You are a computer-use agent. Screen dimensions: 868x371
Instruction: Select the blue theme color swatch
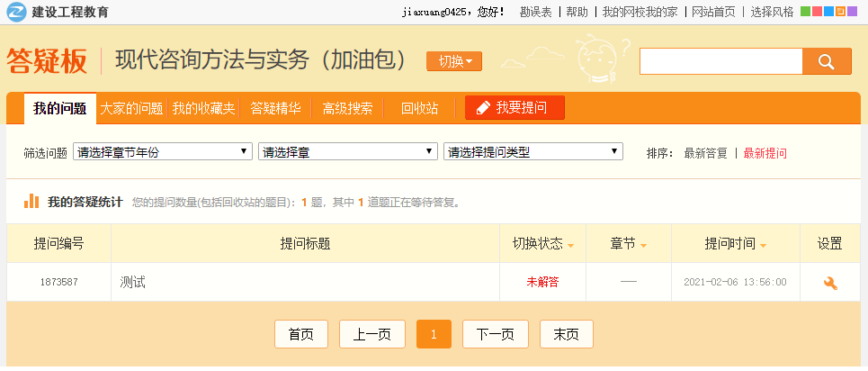pyautogui.click(x=828, y=12)
